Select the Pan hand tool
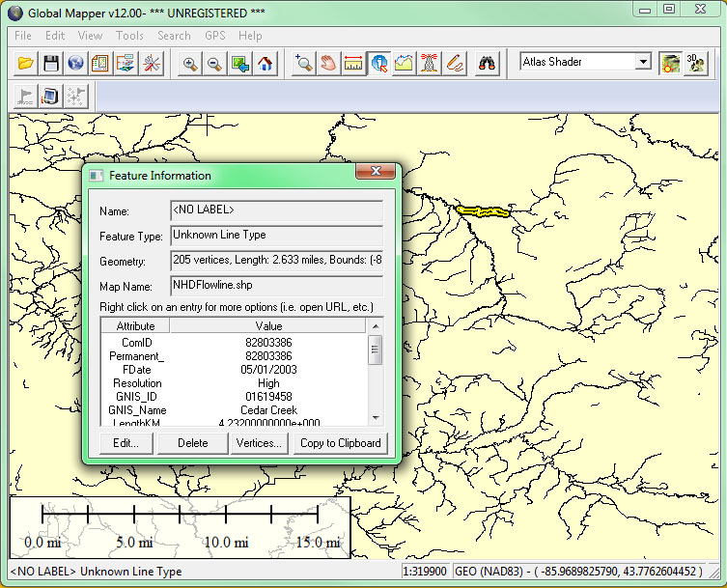Image resolution: width=727 pixels, height=588 pixels. 328,63
